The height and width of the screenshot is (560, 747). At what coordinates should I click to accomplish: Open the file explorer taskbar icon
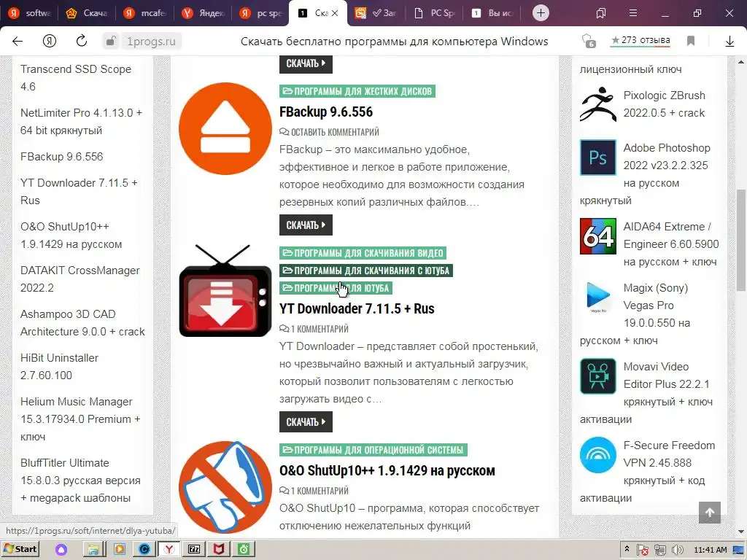[93, 549]
